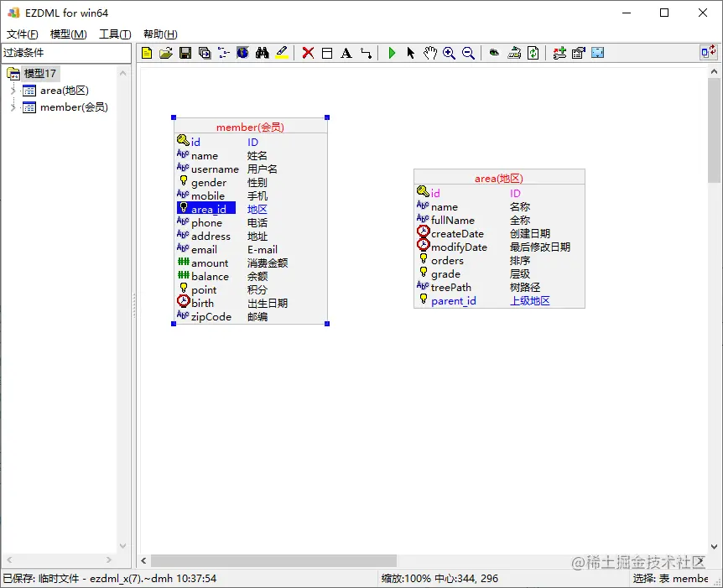
Task: Save the model with the floppy disk icon
Action: point(185,53)
